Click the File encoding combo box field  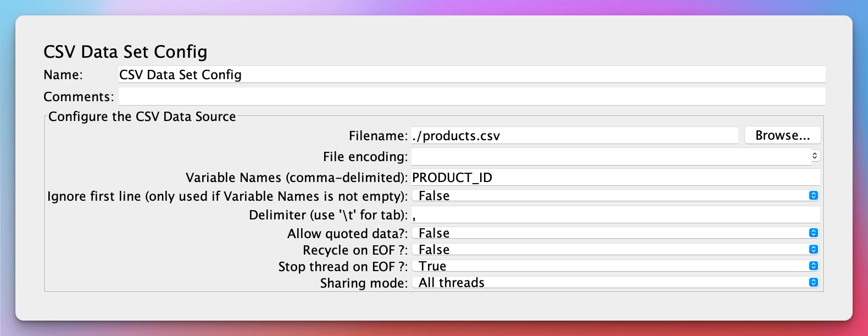pos(610,157)
